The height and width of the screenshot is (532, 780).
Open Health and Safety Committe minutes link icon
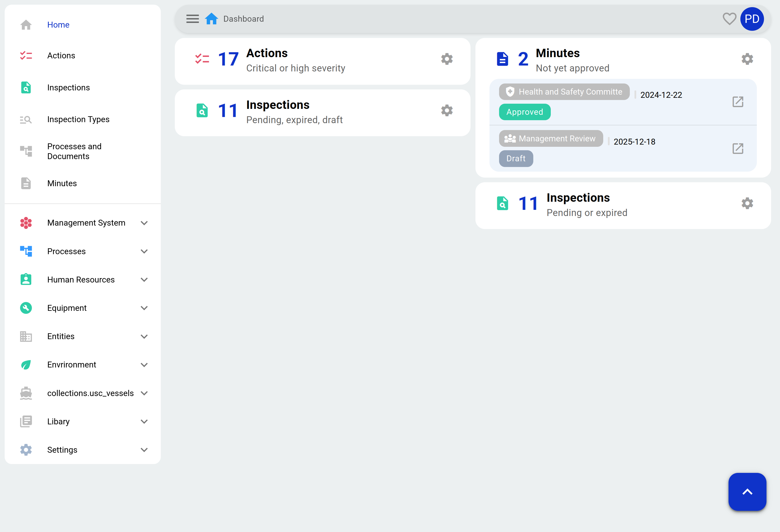coord(738,102)
